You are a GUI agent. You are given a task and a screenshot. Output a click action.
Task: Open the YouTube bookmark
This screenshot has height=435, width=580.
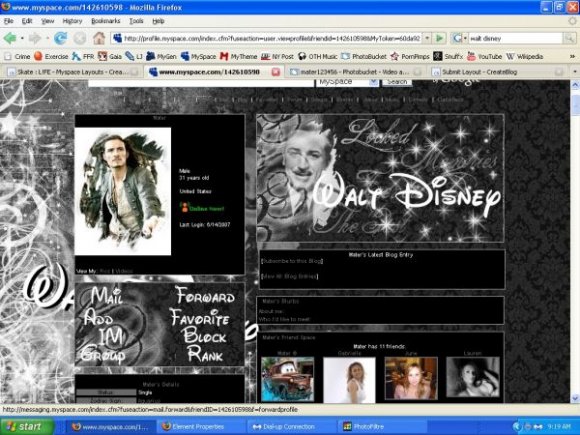pyautogui.click(x=485, y=57)
